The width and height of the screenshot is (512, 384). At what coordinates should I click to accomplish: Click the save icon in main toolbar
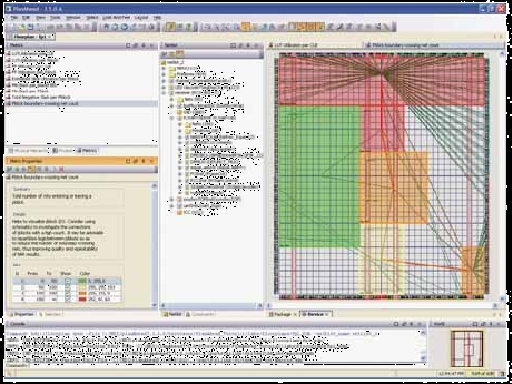(31, 27)
